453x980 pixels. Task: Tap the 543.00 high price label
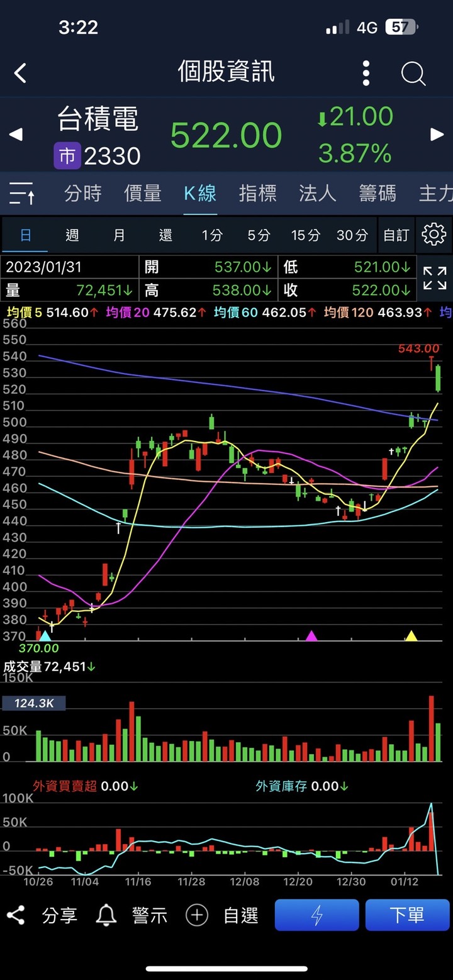(418, 348)
